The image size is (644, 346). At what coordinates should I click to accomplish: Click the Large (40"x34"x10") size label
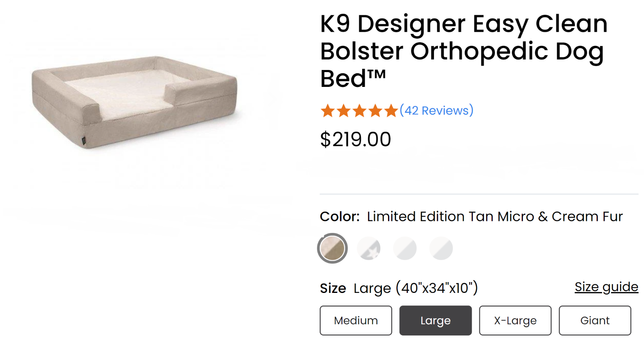coord(415,288)
